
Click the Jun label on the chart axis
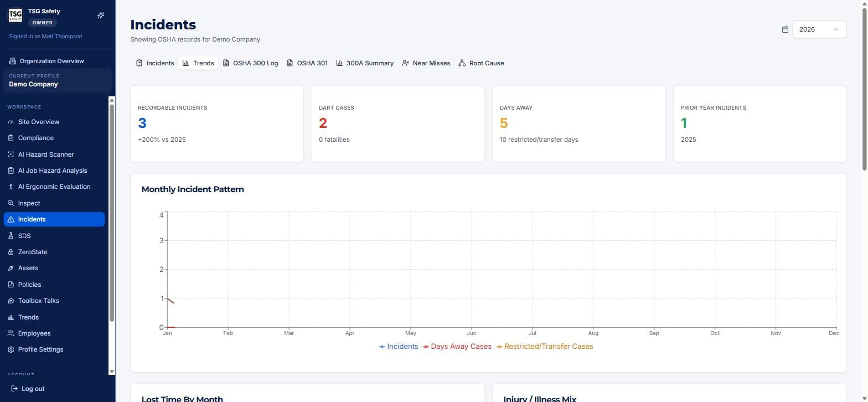[472, 333]
